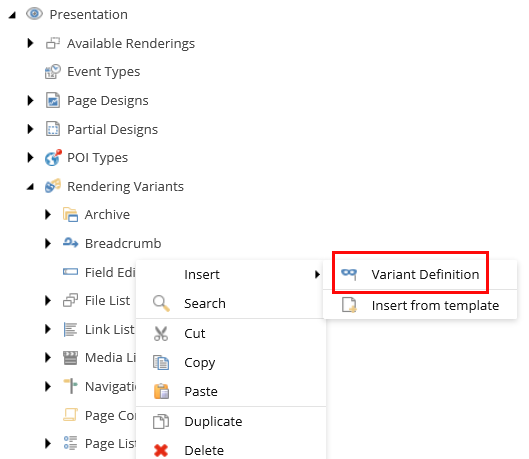Click the Event Types calendar icon
The width and height of the screenshot is (529, 459).
[x=53, y=71]
